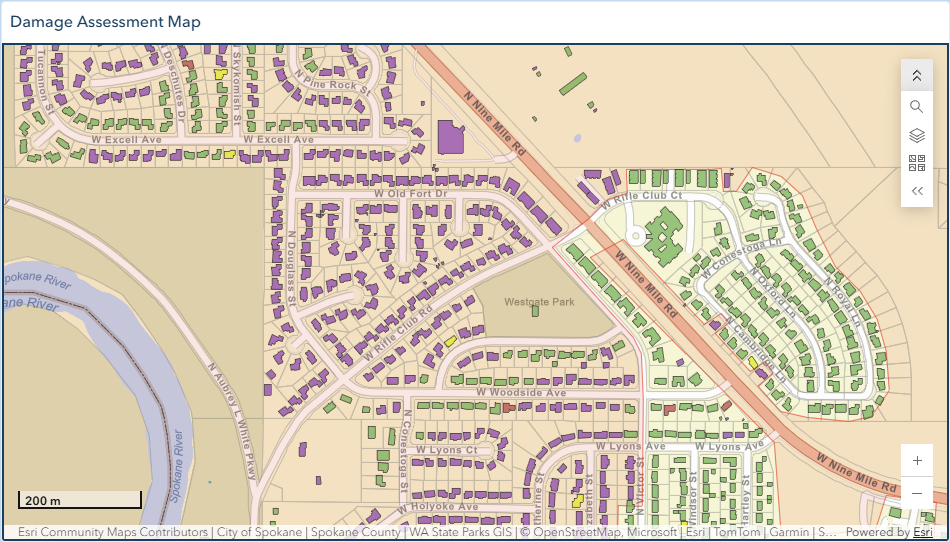Select the green building inside Westgate Park
Viewport: 950px width, 542px height.
coord(535,311)
